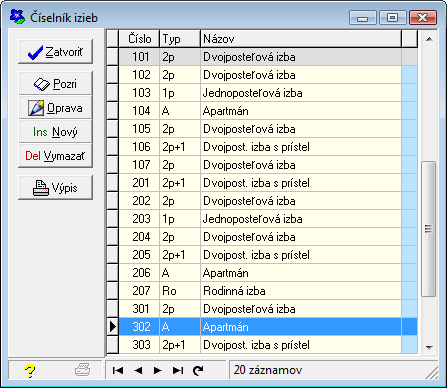Click row selector arrow for room 302
This screenshot has width=447, height=388.
113,327
